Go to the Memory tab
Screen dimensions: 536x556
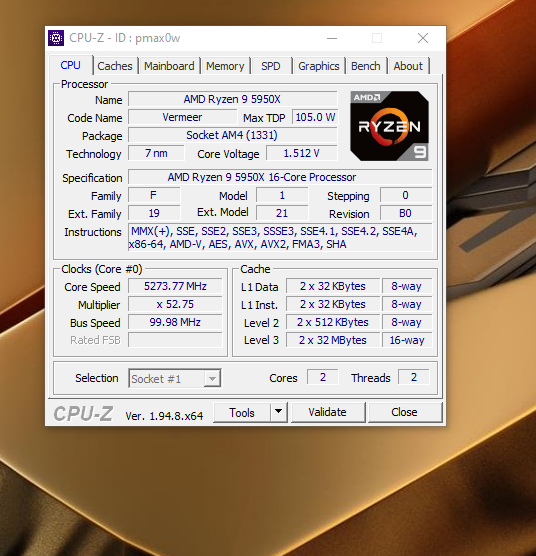(x=225, y=66)
